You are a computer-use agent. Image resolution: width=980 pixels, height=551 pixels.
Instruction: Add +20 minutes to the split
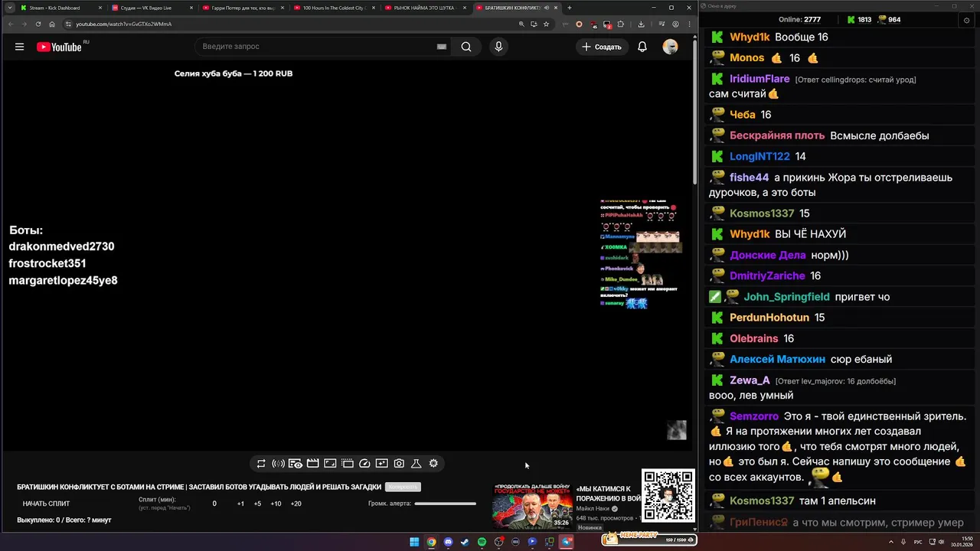[x=296, y=504]
